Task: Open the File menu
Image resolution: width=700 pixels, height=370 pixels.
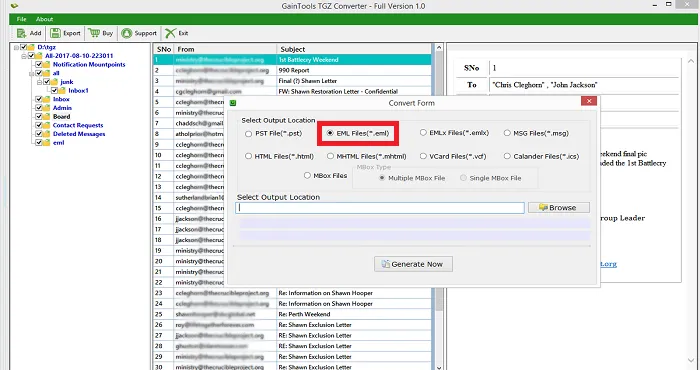Action: pyautogui.click(x=21, y=19)
